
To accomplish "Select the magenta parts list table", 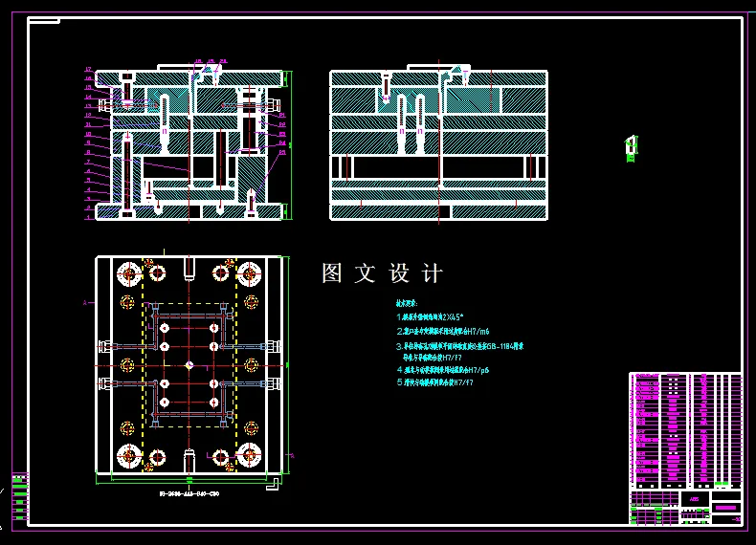I will coord(685,430).
